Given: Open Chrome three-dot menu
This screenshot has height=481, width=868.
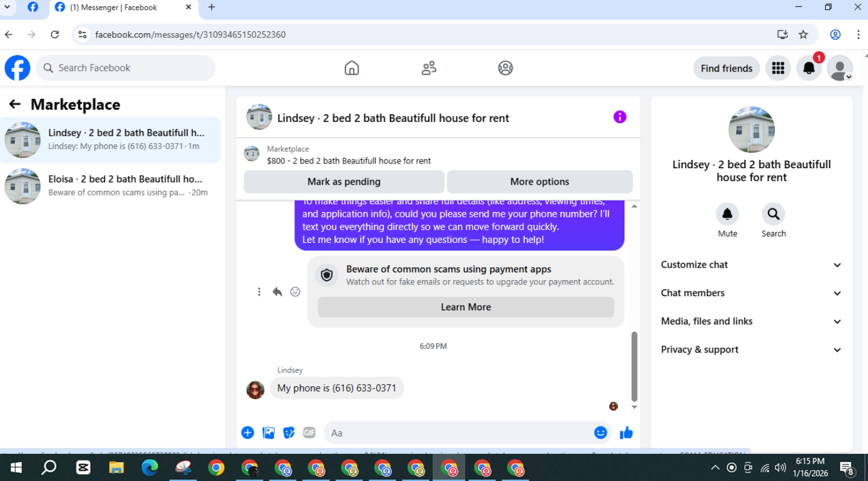Looking at the screenshot, I should [858, 34].
